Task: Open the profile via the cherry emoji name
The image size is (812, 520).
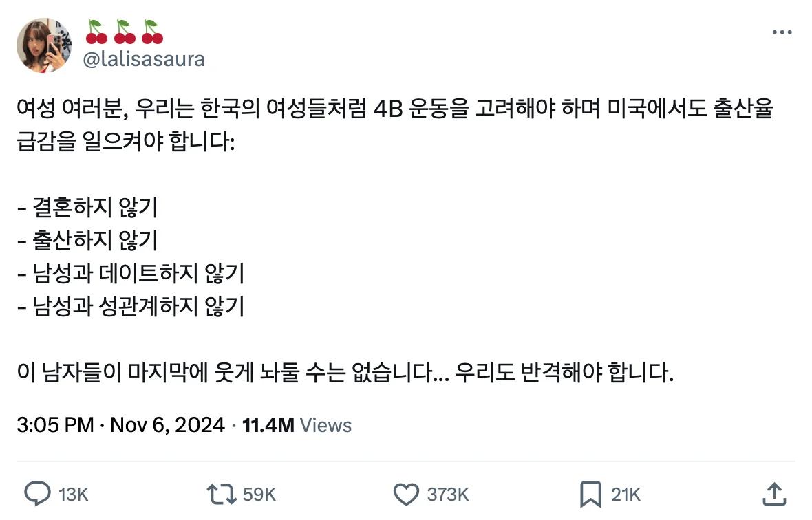Action: 124,31
